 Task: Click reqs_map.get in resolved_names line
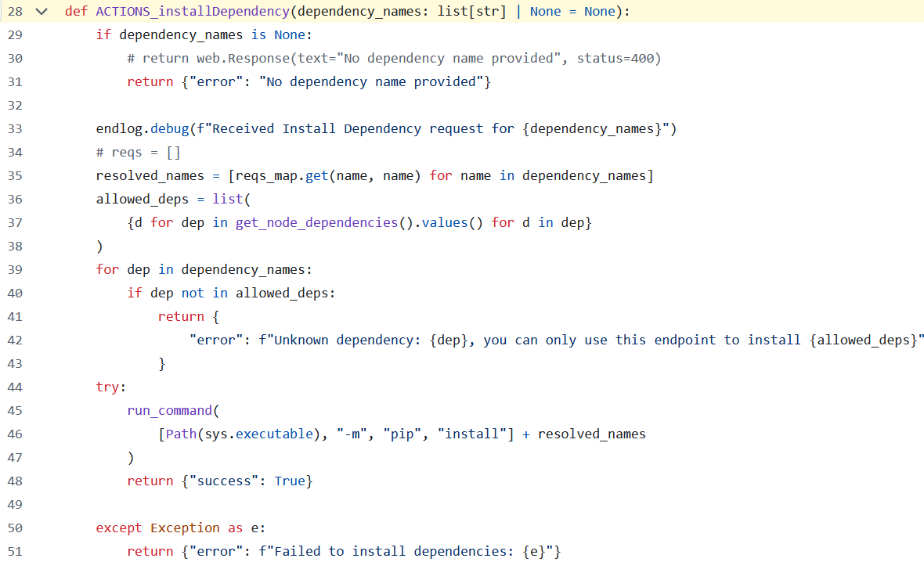pyautogui.click(x=282, y=175)
